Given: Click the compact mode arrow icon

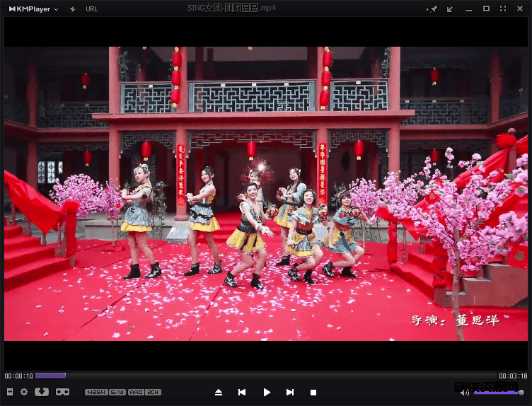Looking at the screenshot, I should pos(450,8).
